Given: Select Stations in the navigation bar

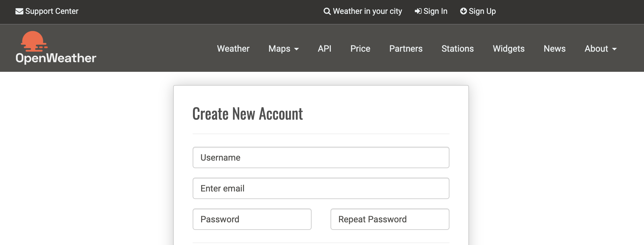Looking at the screenshot, I should (457, 49).
